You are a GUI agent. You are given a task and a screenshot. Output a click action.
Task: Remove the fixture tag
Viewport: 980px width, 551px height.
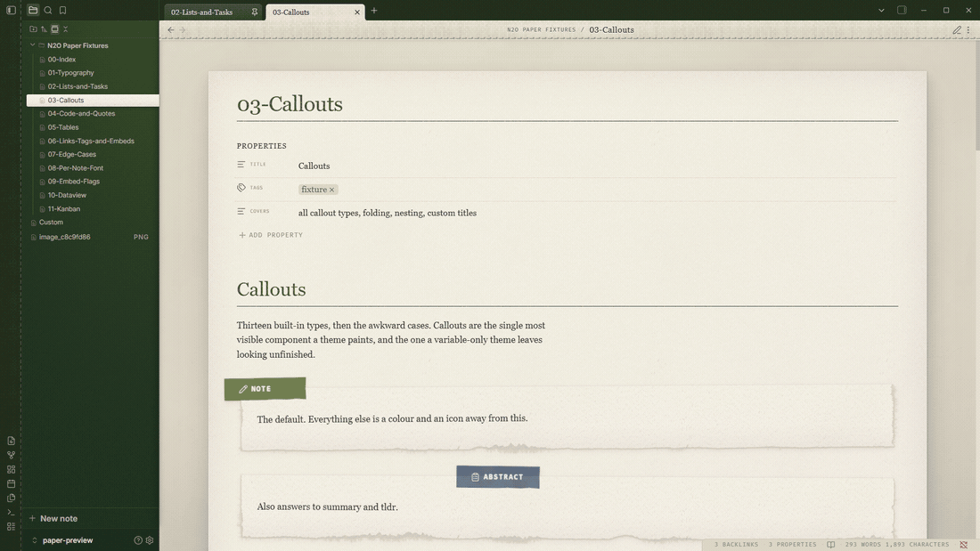pyautogui.click(x=332, y=190)
